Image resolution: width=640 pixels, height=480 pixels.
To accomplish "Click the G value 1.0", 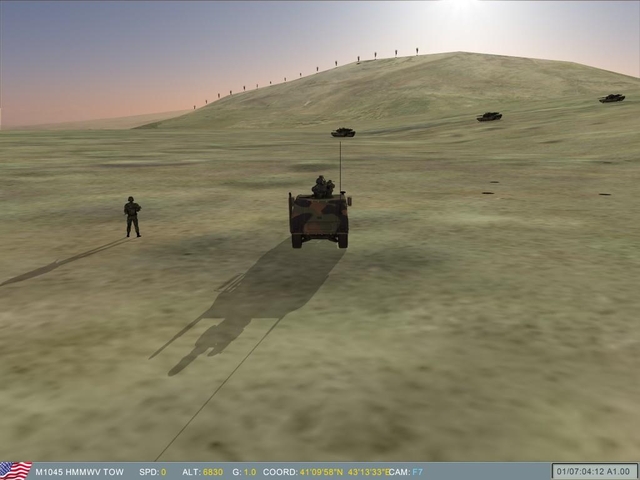I will [250, 472].
